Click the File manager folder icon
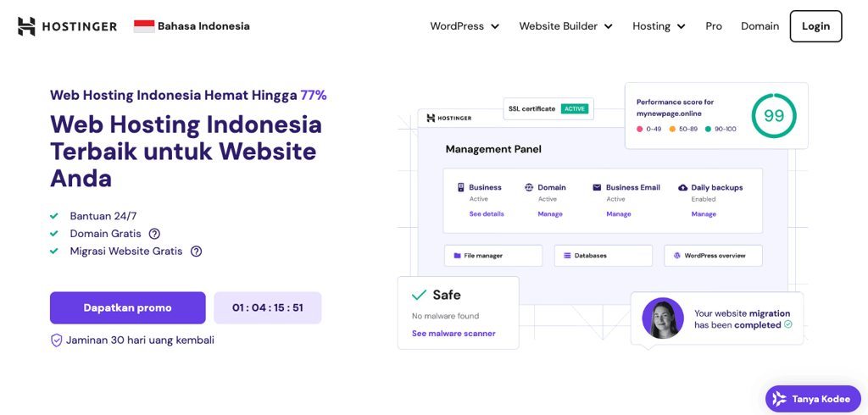868x415 pixels. click(x=457, y=256)
